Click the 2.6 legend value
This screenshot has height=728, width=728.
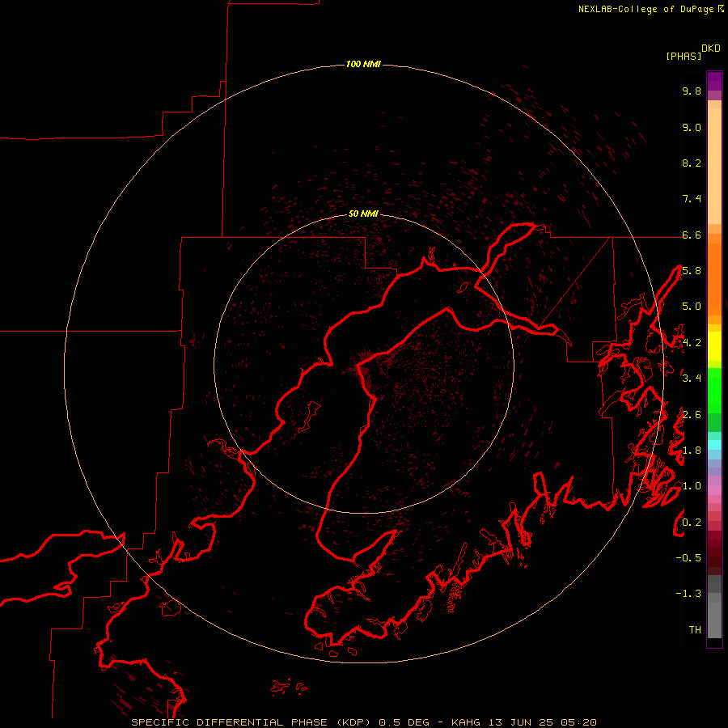click(x=692, y=415)
